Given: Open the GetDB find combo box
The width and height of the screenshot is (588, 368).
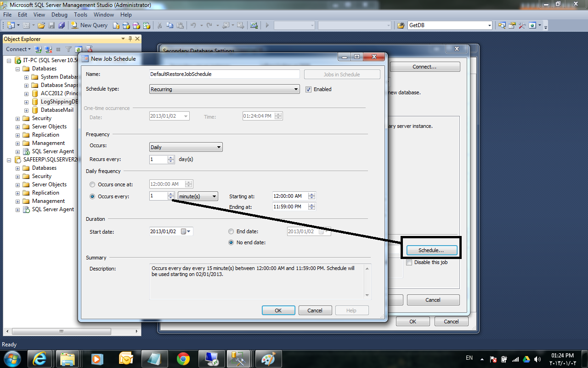Looking at the screenshot, I should 450,25.
